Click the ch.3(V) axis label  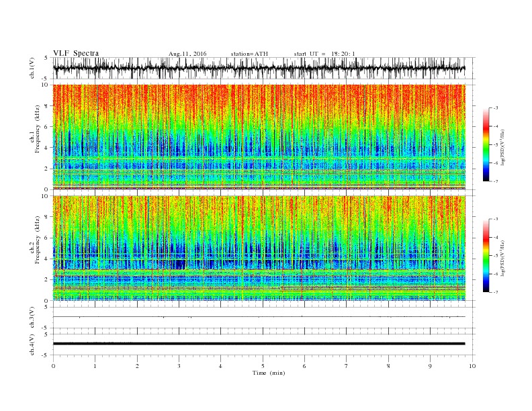click(32, 318)
